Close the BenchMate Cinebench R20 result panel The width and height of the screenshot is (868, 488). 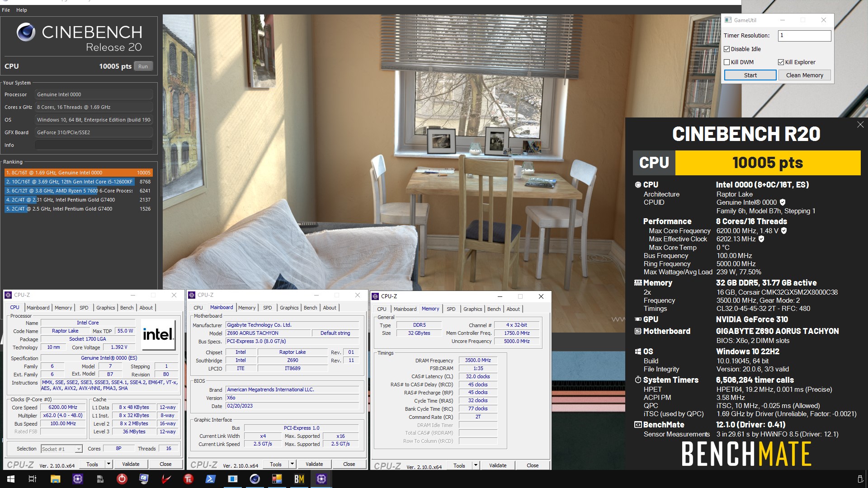point(860,125)
